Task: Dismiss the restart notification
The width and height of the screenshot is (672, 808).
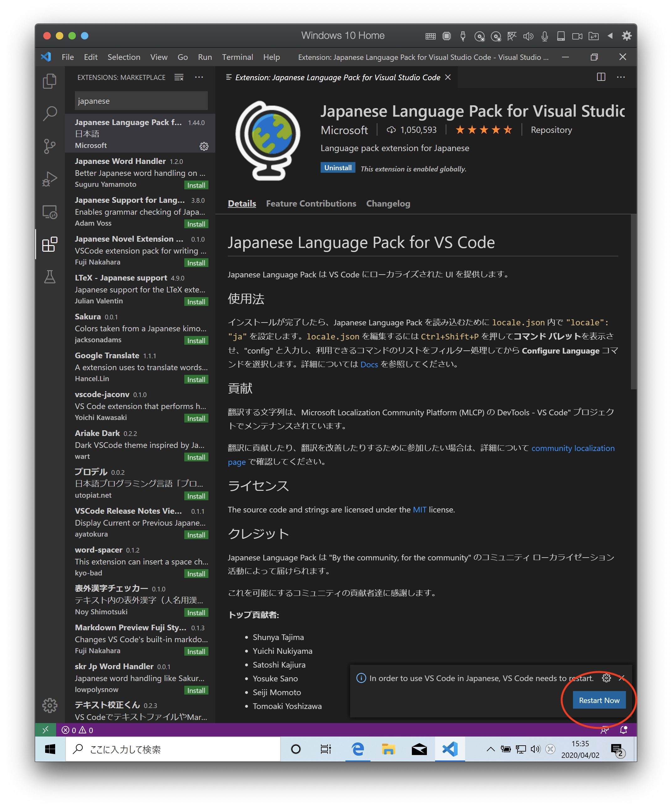Action: pyautogui.click(x=622, y=678)
